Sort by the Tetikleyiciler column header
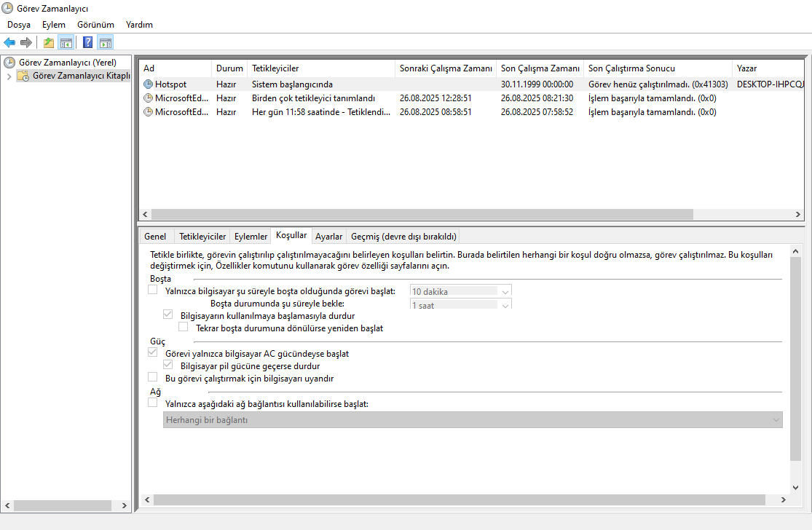812x530 pixels. [321, 68]
